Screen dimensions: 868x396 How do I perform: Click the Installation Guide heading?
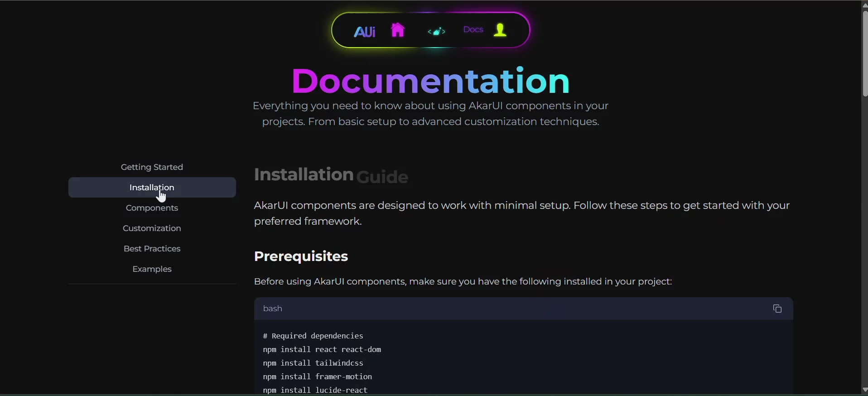331,175
